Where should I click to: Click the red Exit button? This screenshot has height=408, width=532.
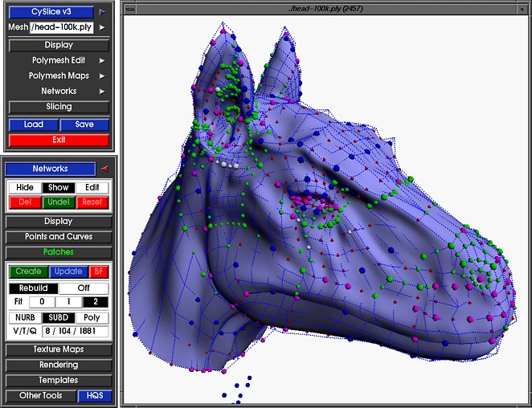(58, 140)
